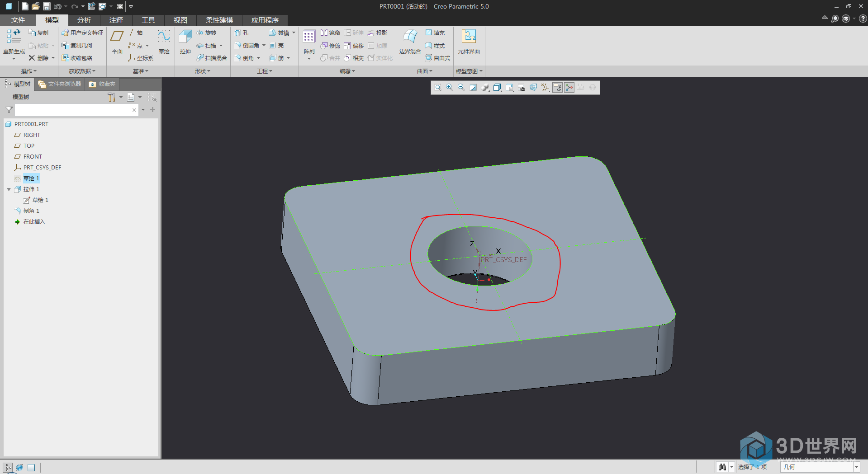Collapse the 拉伸 1 tree node
868x474 pixels.
click(9, 189)
